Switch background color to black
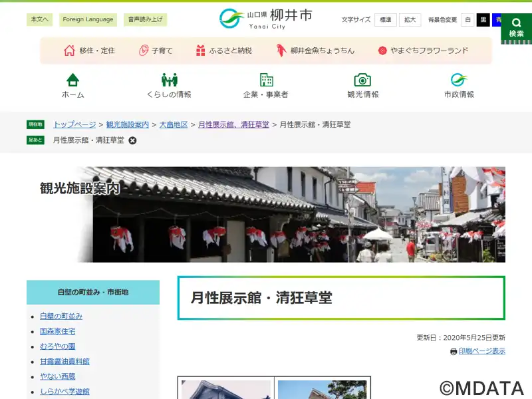 483,20
